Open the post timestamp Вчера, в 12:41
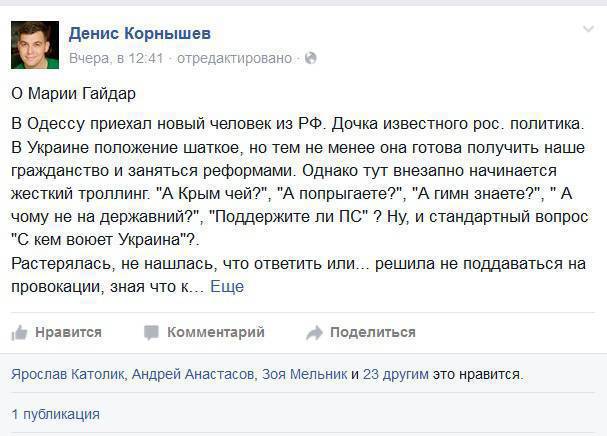Screen dimensions: 607x436 tap(116, 58)
